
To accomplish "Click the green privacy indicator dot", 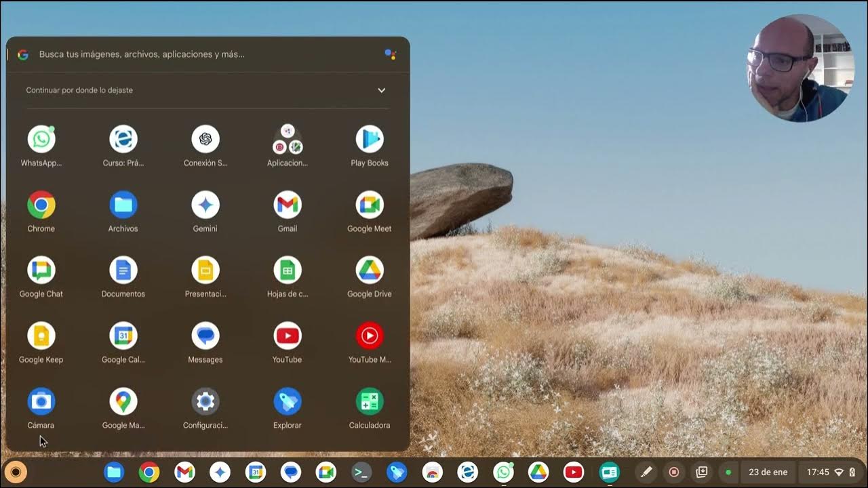I will [728, 472].
